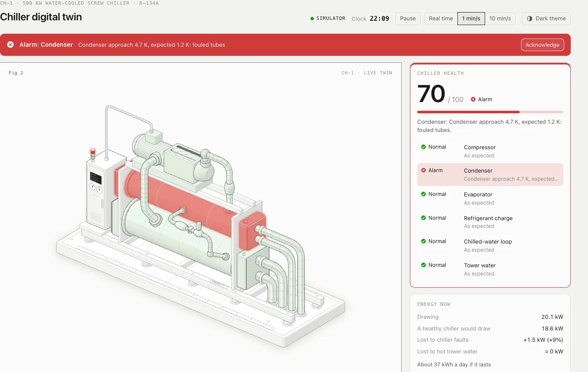The image size is (588, 372).
Task: Set simulation speed to Real time
Action: coord(441,19)
